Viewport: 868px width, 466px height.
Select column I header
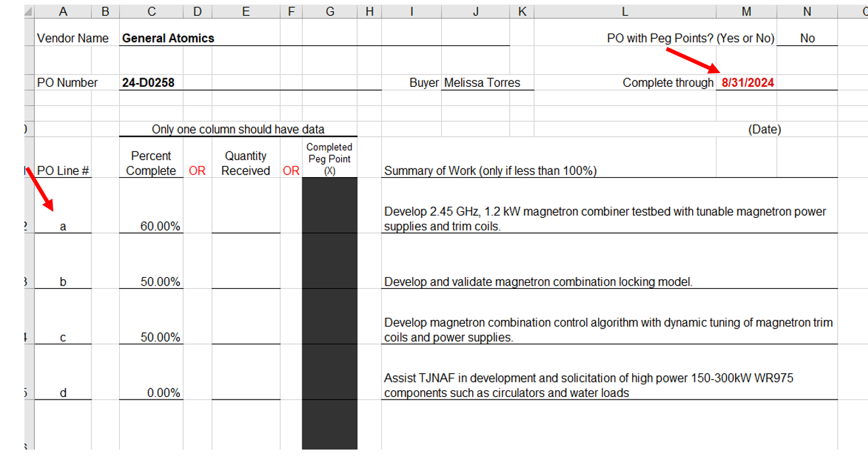(x=411, y=11)
